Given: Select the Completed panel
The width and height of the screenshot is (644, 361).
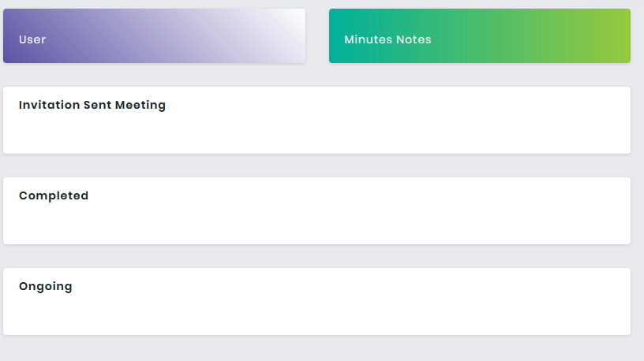Looking at the screenshot, I should tap(316, 211).
